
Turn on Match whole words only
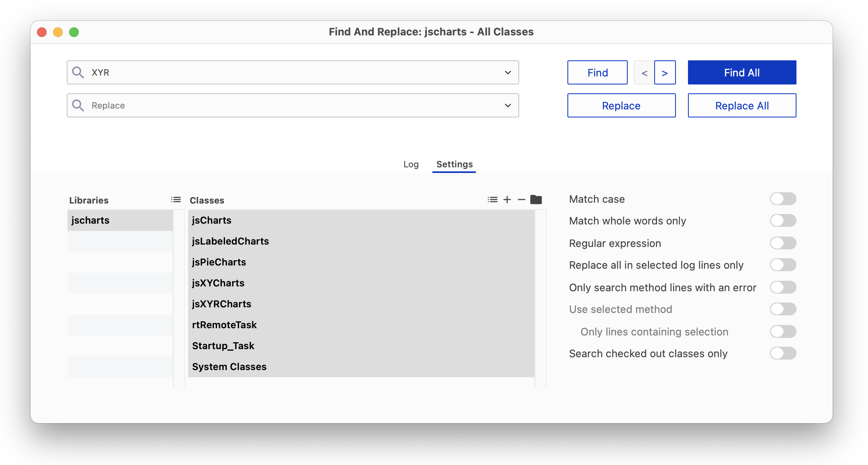tap(783, 221)
